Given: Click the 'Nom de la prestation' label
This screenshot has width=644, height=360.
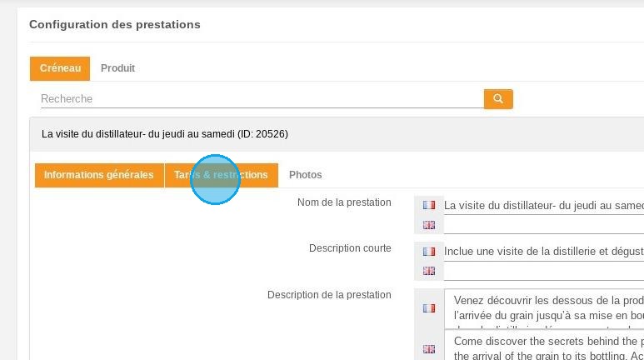Looking at the screenshot, I should 344,202.
